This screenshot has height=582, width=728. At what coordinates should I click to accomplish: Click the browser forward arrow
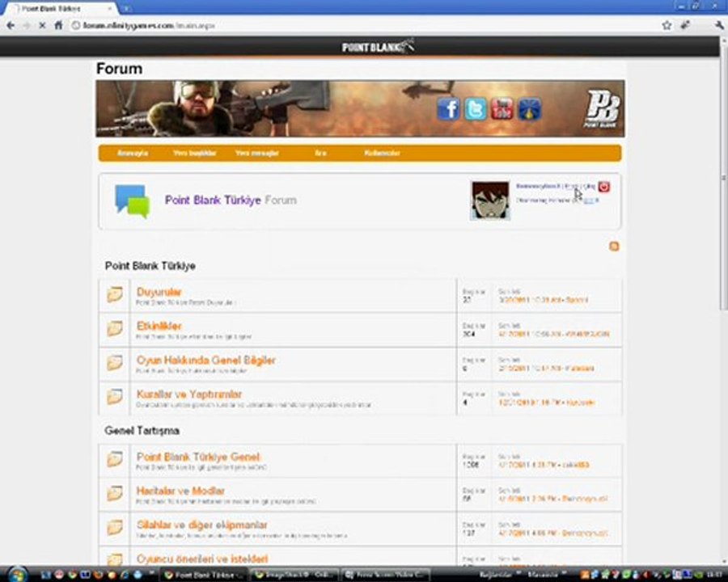[x=27, y=26]
